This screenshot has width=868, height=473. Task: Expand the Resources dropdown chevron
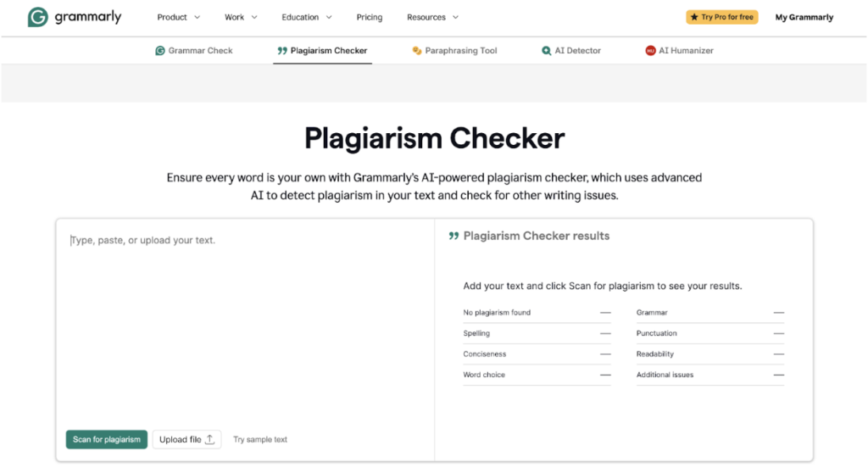(455, 17)
